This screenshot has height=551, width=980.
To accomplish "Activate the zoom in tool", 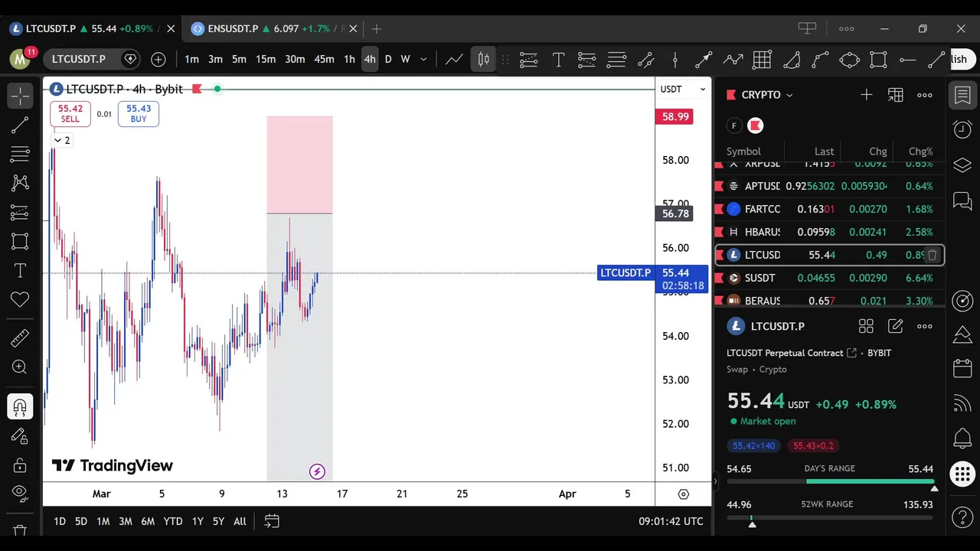I will (21, 367).
